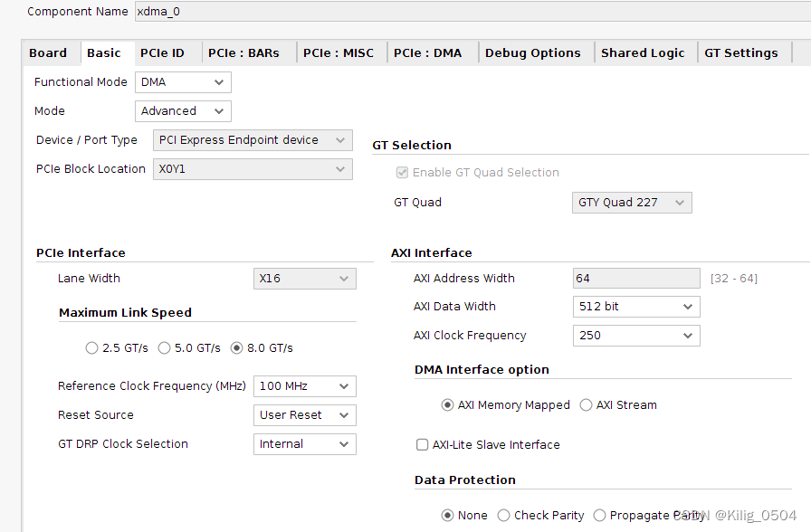Select Check Parity data protection

tap(502, 515)
